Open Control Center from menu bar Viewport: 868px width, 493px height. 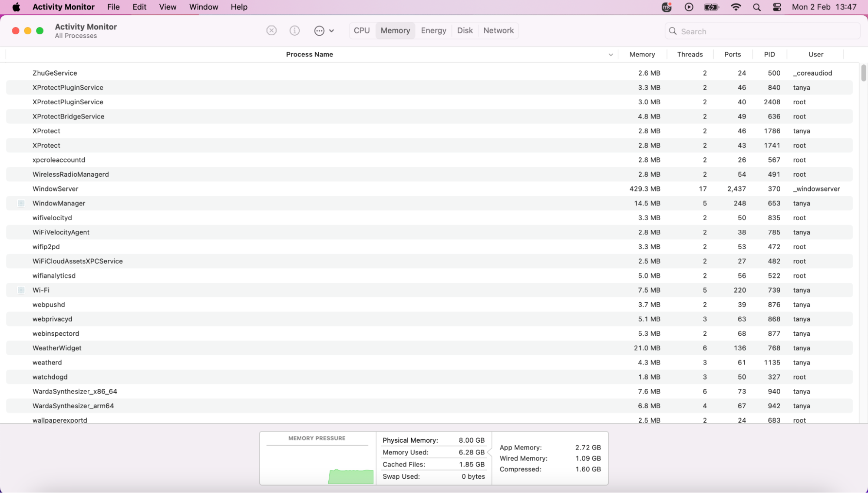point(777,7)
